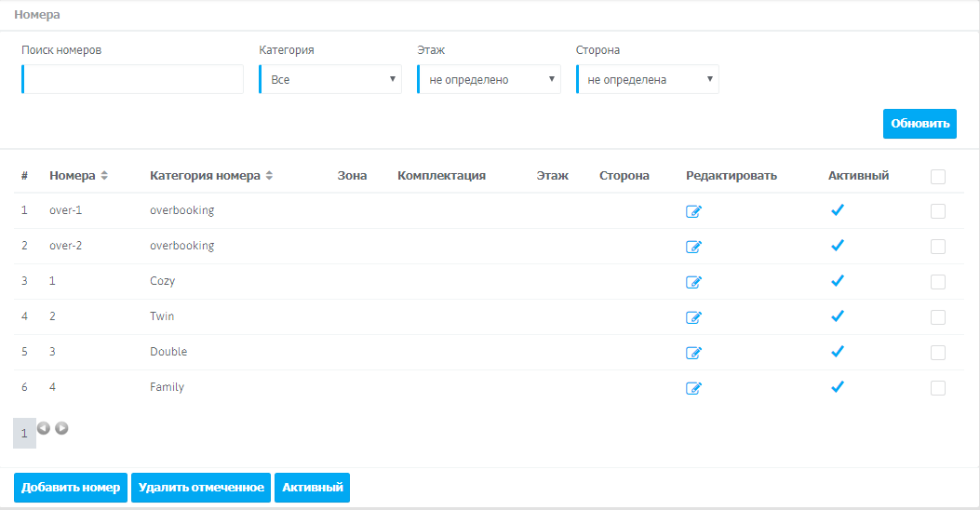
Task: Select the checkbox for Double room row
Action: 937,353
